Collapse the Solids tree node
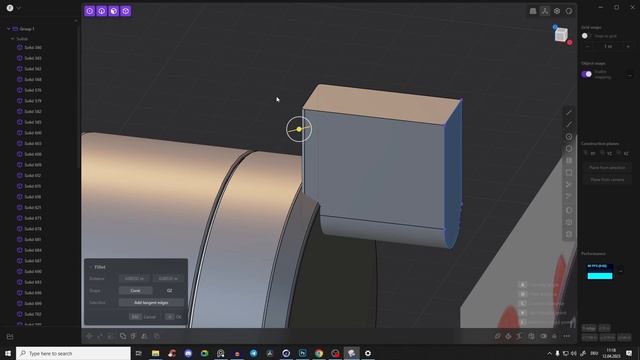The height and width of the screenshot is (360, 640). pos(12,39)
